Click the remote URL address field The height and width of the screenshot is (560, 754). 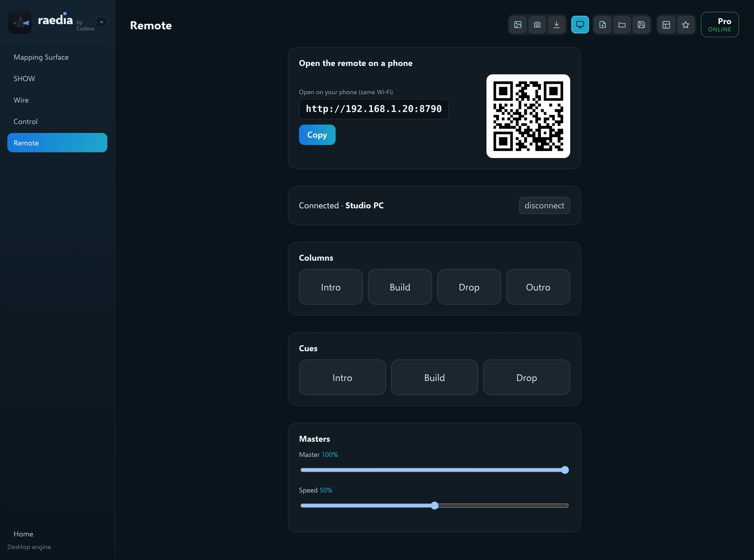tap(374, 109)
